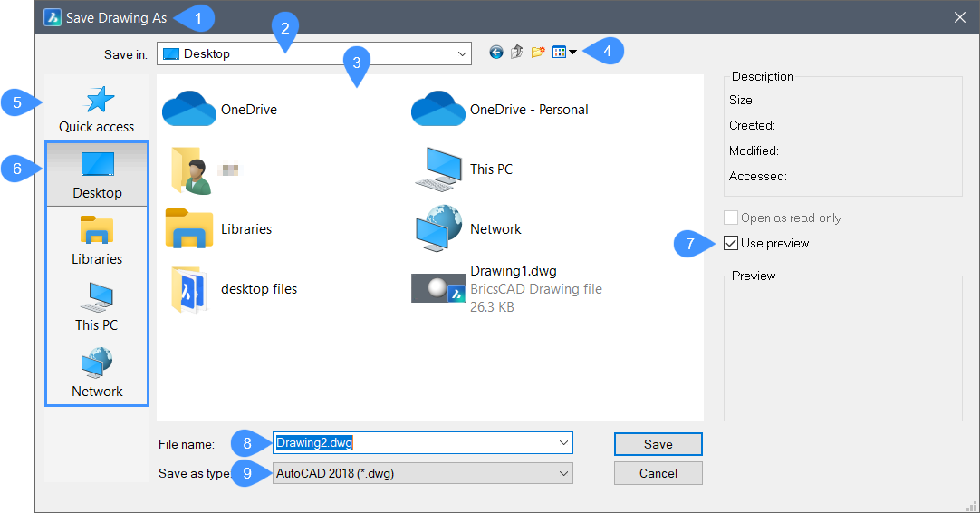
Task: Expand the Save in location dropdown
Action: coord(462,53)
